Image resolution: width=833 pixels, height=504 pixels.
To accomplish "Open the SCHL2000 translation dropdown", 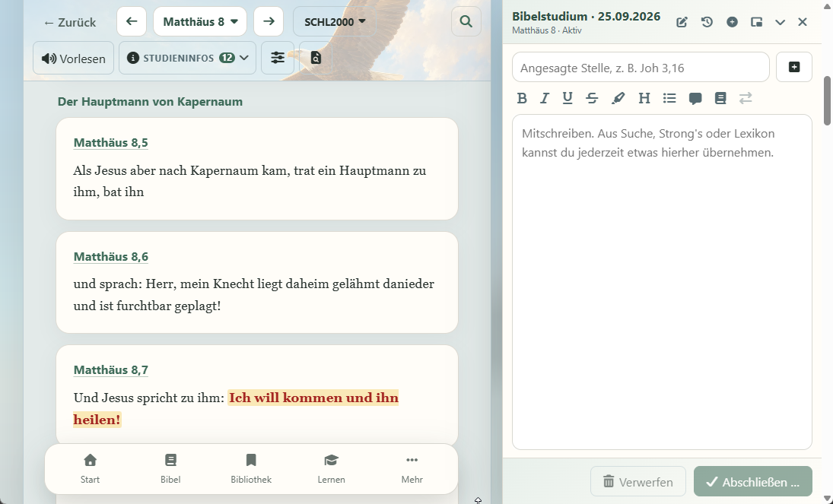I will [334, 21].
